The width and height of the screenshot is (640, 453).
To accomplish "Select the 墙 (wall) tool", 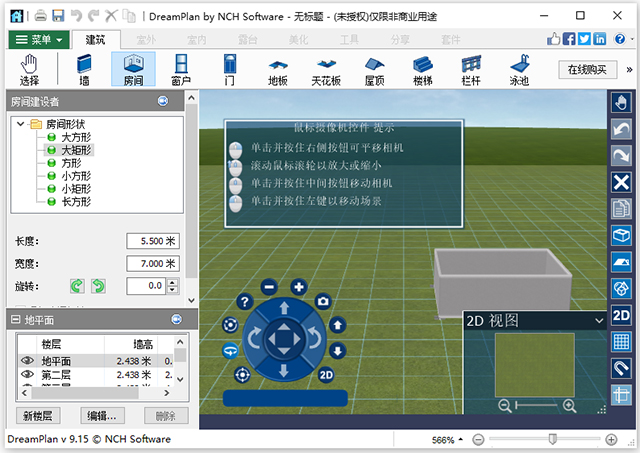I will tap(84, 69).
